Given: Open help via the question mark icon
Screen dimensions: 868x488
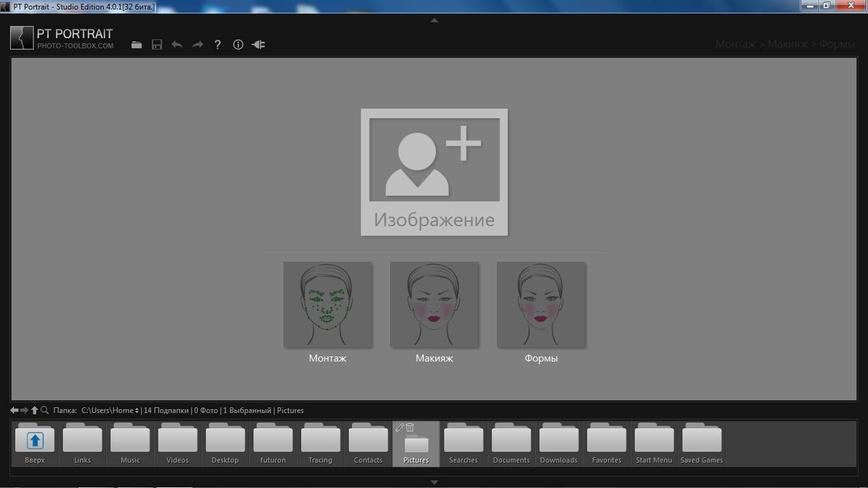Looking at the screenshot, I should click(x=218, y=44).
